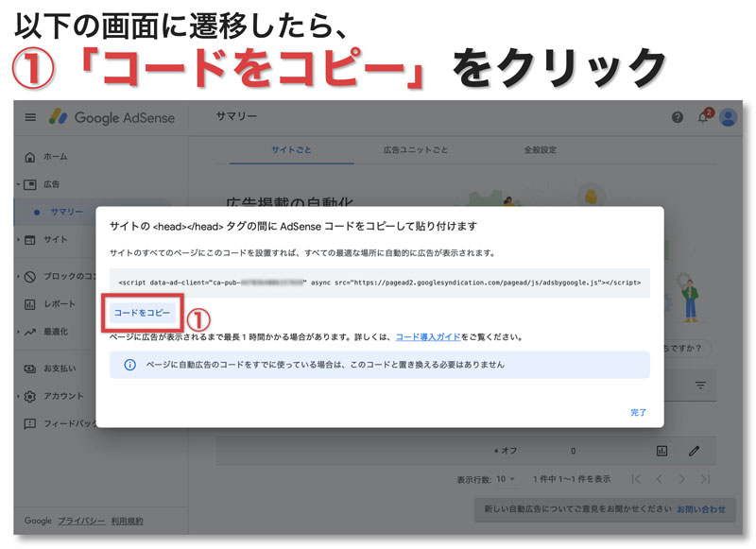756x549 pixels.
Task: Click the 1 件中 1〜1 件を表示 pagination text
Action: pyautogui.click(x=572, y=479)
